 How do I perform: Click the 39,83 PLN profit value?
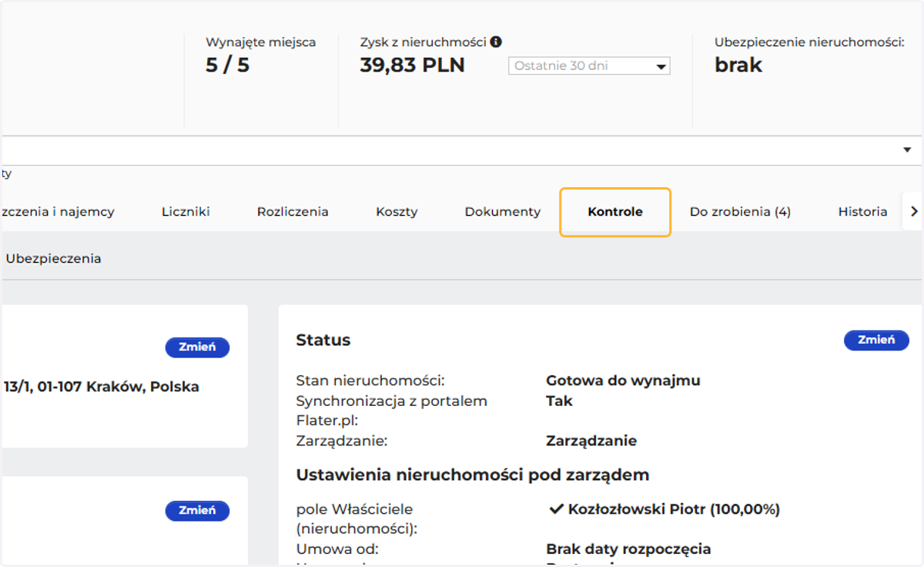[x=412, y=65]
